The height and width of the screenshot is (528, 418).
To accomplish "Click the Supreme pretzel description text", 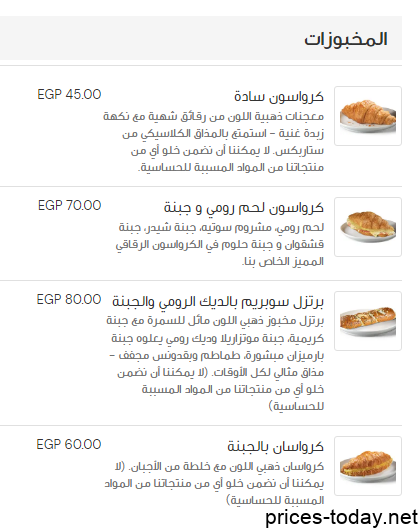I will pos(215,363).
